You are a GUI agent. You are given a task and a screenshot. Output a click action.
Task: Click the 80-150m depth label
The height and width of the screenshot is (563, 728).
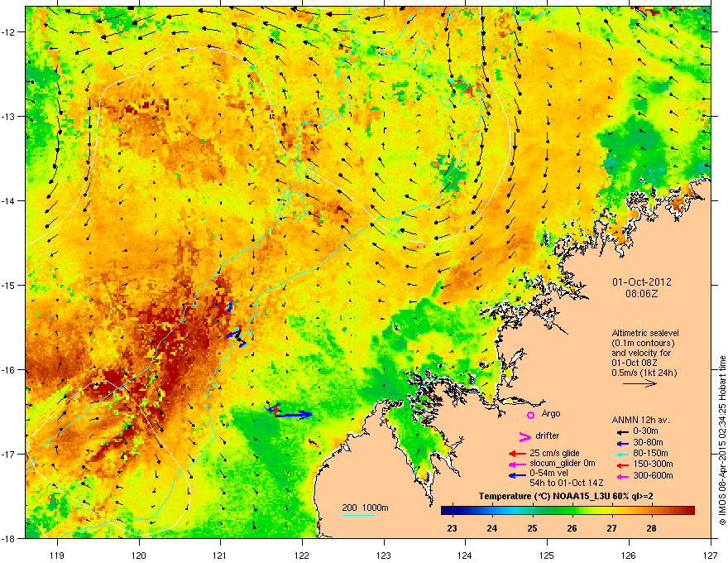650,453
